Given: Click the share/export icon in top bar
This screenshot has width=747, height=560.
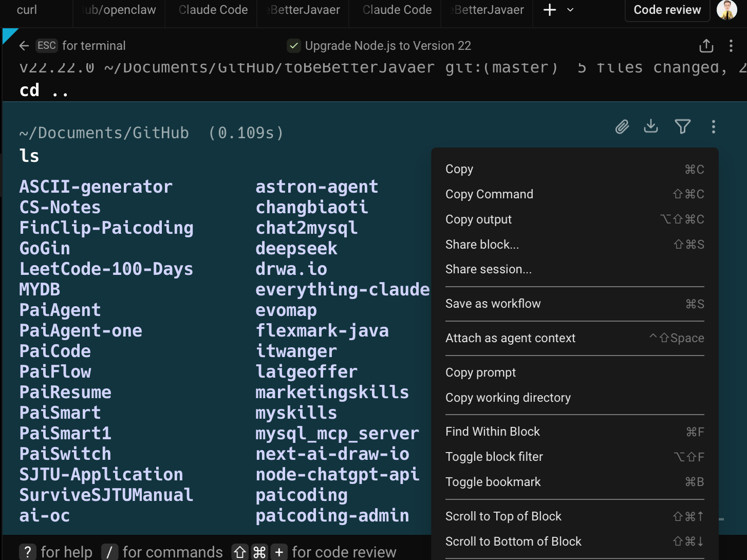Looking at the screenshot, I should pyautogui.click(x=706, y=46).
